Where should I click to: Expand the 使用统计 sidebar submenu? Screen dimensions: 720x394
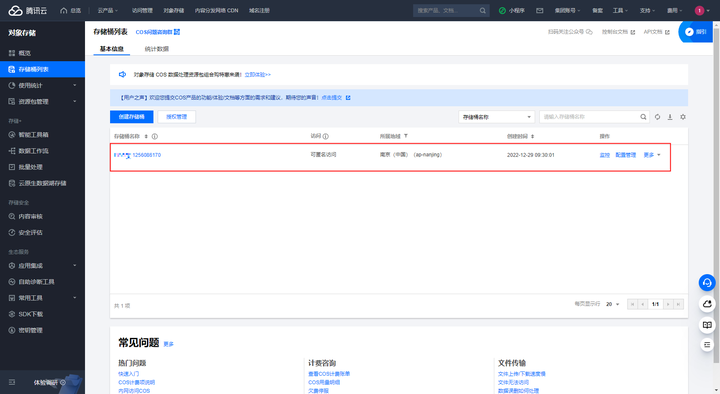click(x=42, y=85)
